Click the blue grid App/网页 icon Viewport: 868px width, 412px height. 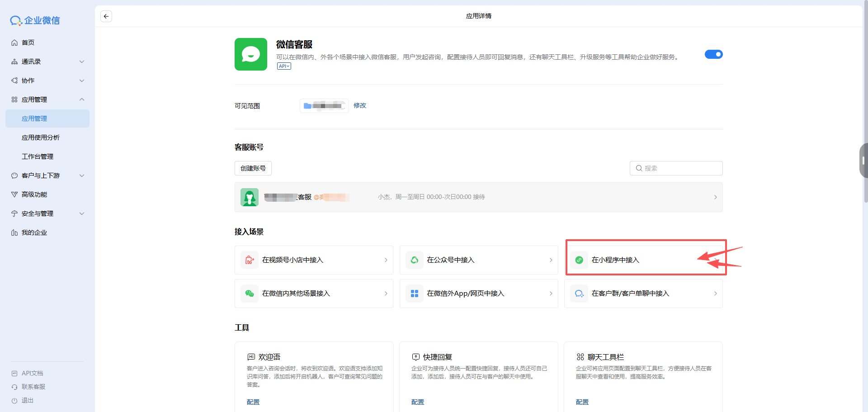(x=415, y=294)
